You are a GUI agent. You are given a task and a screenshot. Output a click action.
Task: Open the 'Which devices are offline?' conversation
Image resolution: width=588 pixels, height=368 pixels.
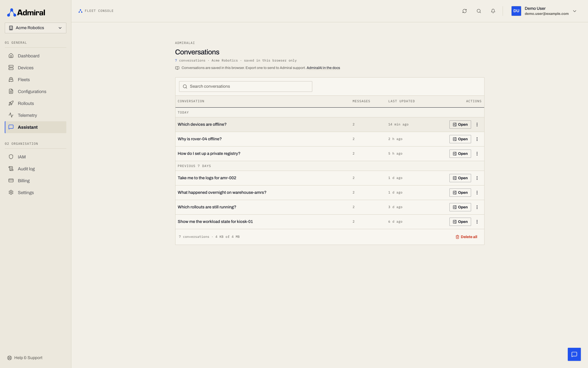(x=460, y=125)
